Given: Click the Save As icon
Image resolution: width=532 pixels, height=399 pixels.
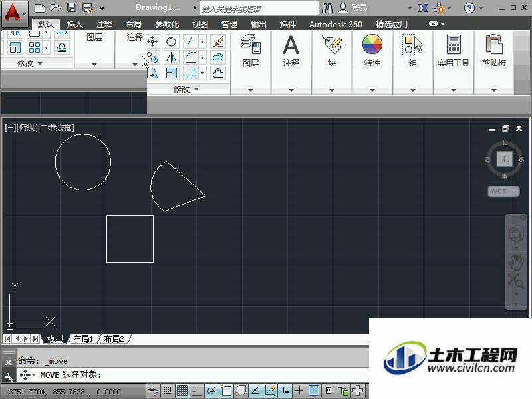Looking at the screenshot, I should tap(88, 8).
